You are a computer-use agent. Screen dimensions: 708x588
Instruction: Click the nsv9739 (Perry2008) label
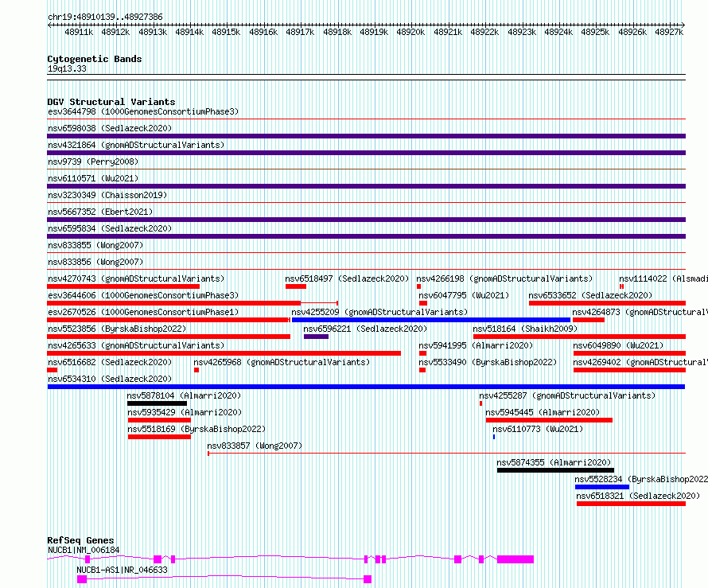tap(93, 162)
